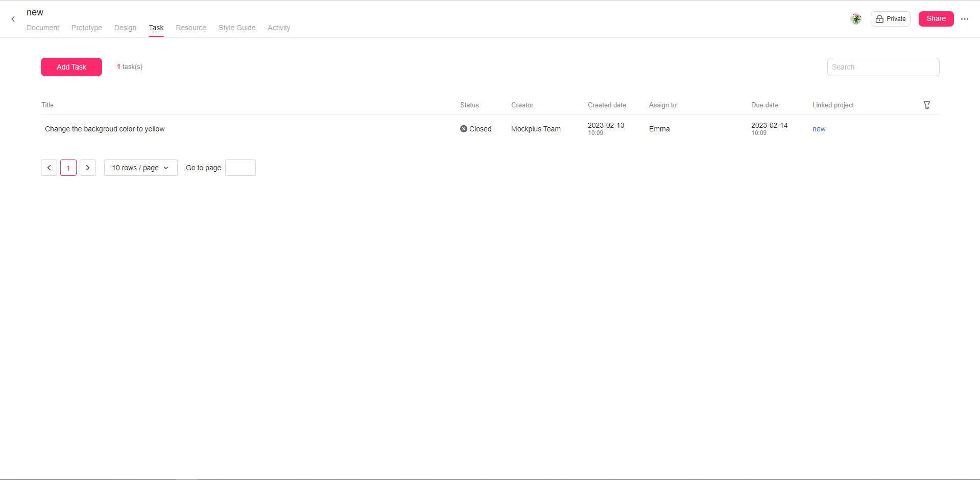Switch to the Document tab

point(43,28)
